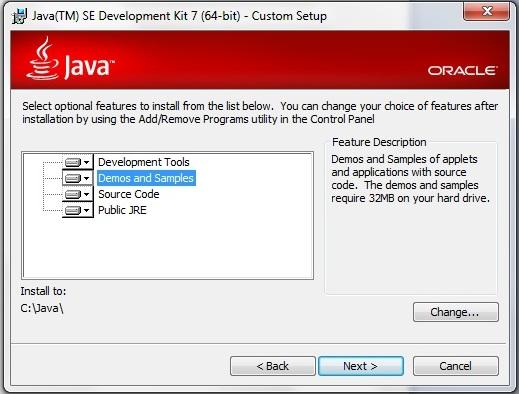Open the Public JRE feature drive icon dropdown
The width and height of the screenshot is (519, 394).
78,210
